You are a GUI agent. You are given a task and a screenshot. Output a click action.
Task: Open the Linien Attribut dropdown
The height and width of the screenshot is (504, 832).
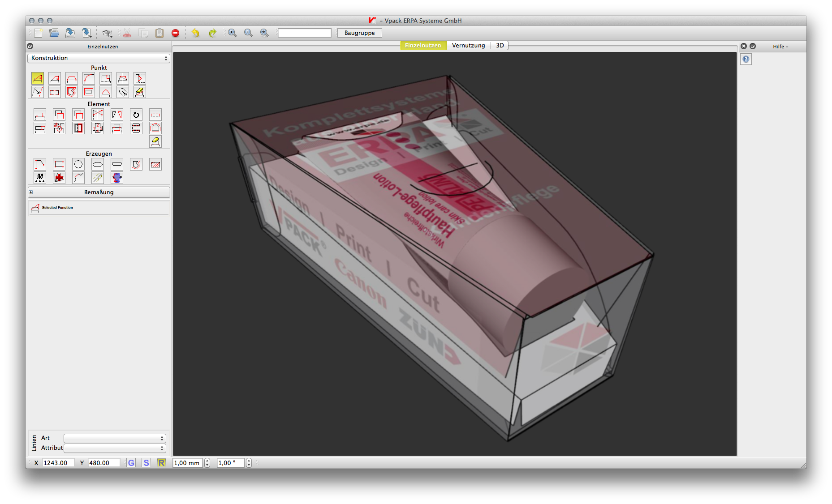115,448
